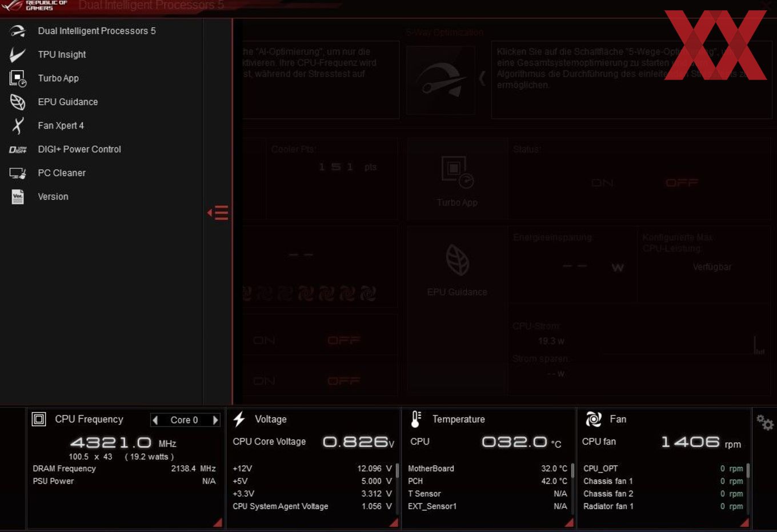Click the dimmed Turbo App tile icon
The width and height of the screenshot is (777, 532).
457,171
